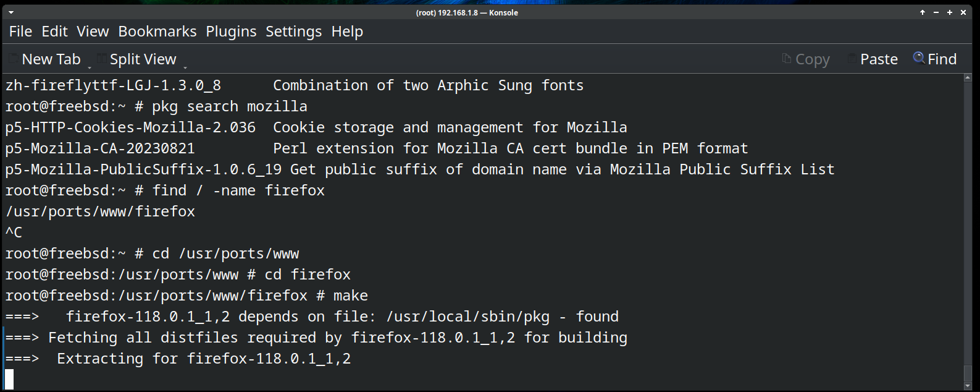This screenshot has width=980, height=392.
Task: Click the 'zh-fireflyttf-LGJ-1.3.0_8' package name
Action: coord(113,85)
